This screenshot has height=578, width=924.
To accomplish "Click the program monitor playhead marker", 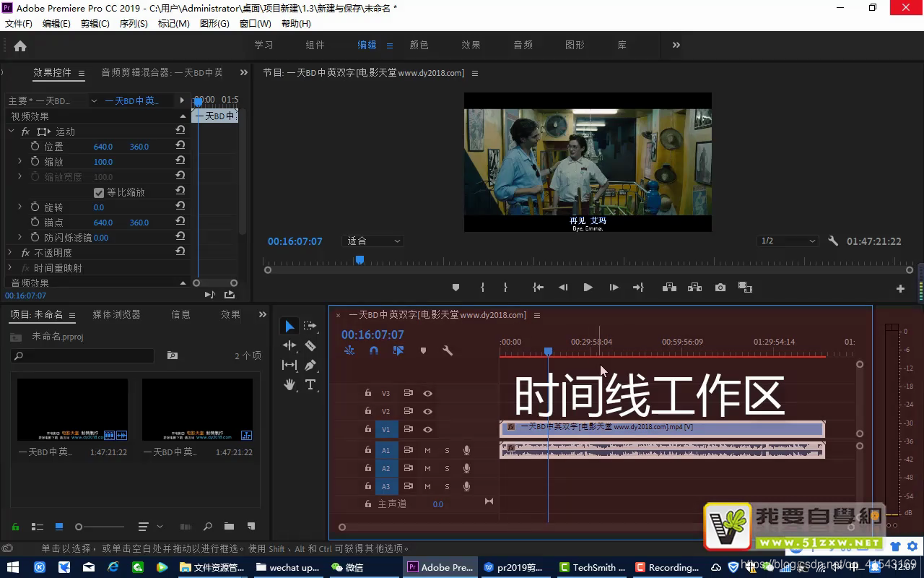I will coord(359,260).
